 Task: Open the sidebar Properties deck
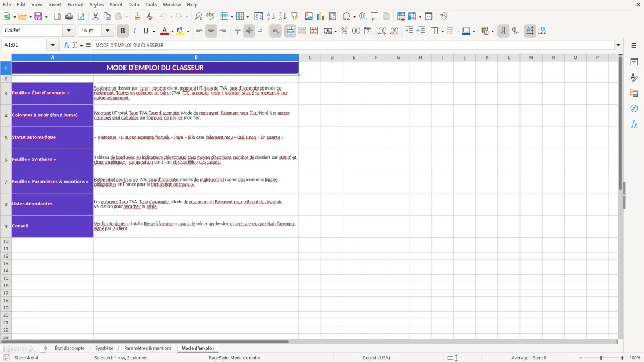coord(634,62)
